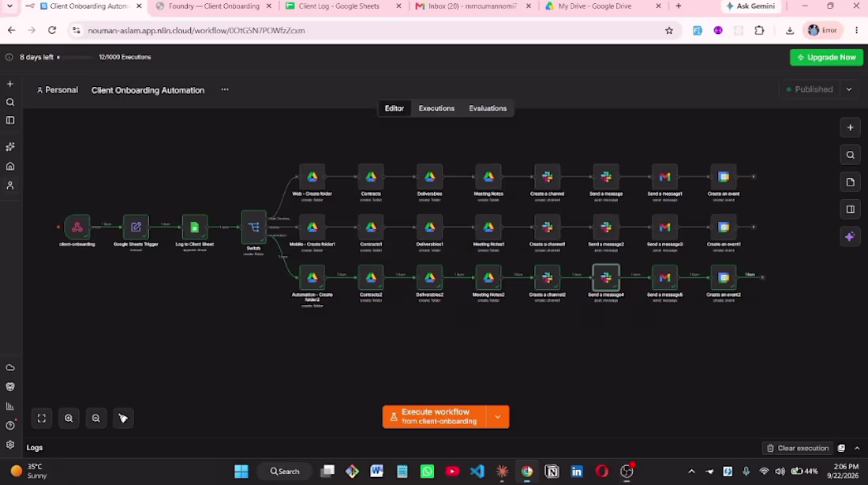Open the Switch node
868x485 pixels.
(253, 227)
